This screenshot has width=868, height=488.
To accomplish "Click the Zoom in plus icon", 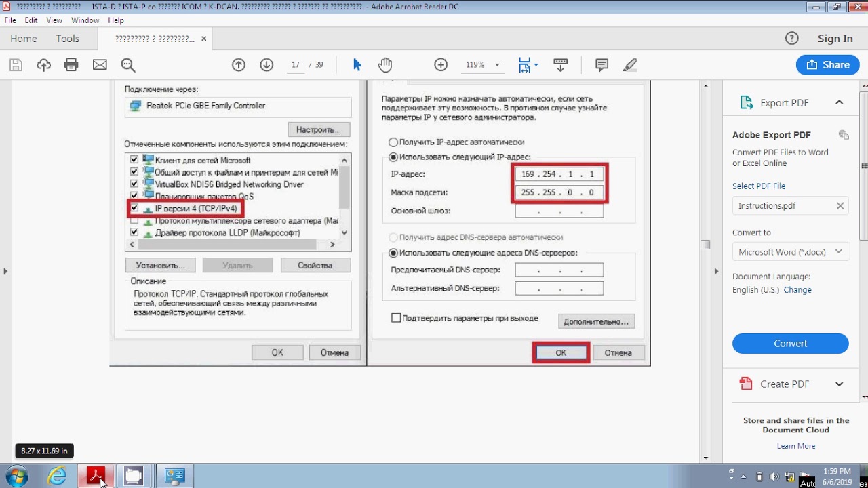I will (x=441, y=65).
